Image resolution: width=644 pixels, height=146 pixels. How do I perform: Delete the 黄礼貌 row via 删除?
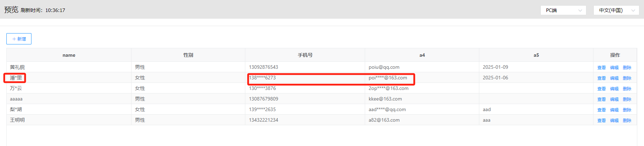(x=627, y=68)
